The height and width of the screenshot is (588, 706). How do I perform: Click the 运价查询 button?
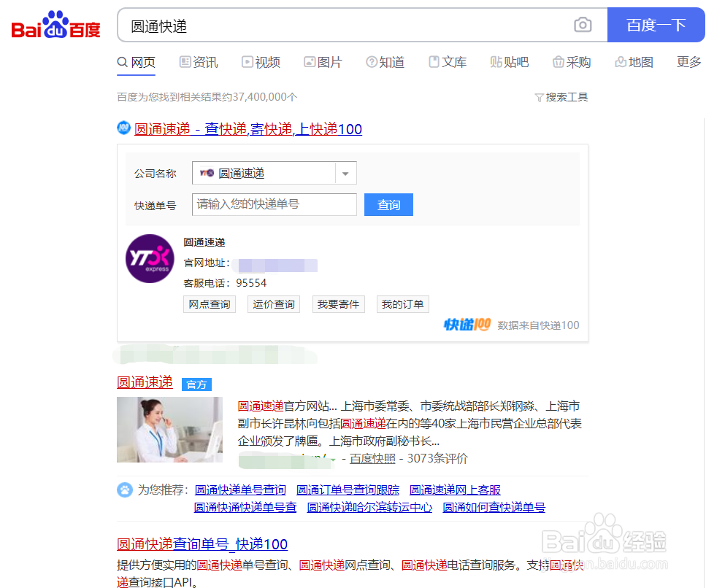pos(274,304)
